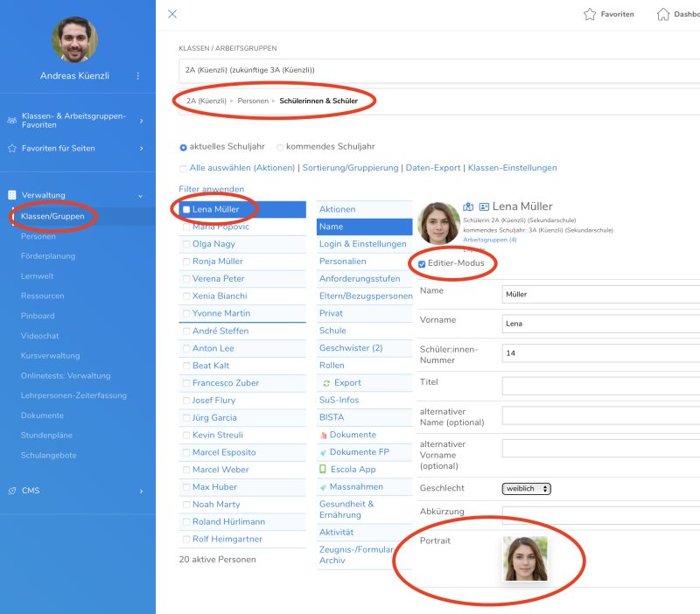This screenshot has width=700, height=614.
Task: Expand Klassen- & Arbeitsgruppen-Favoriten in the sidebar
Action: [141, 121]
